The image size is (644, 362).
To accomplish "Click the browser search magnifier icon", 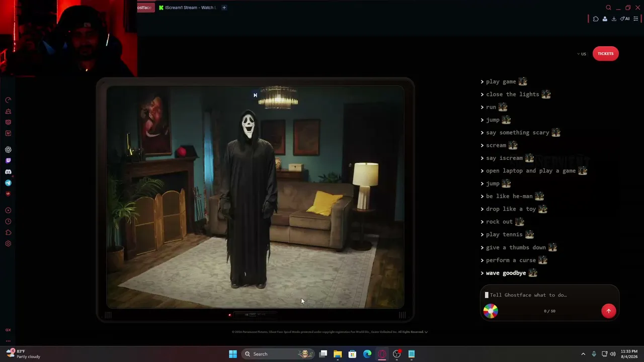I will pos(608,8).
